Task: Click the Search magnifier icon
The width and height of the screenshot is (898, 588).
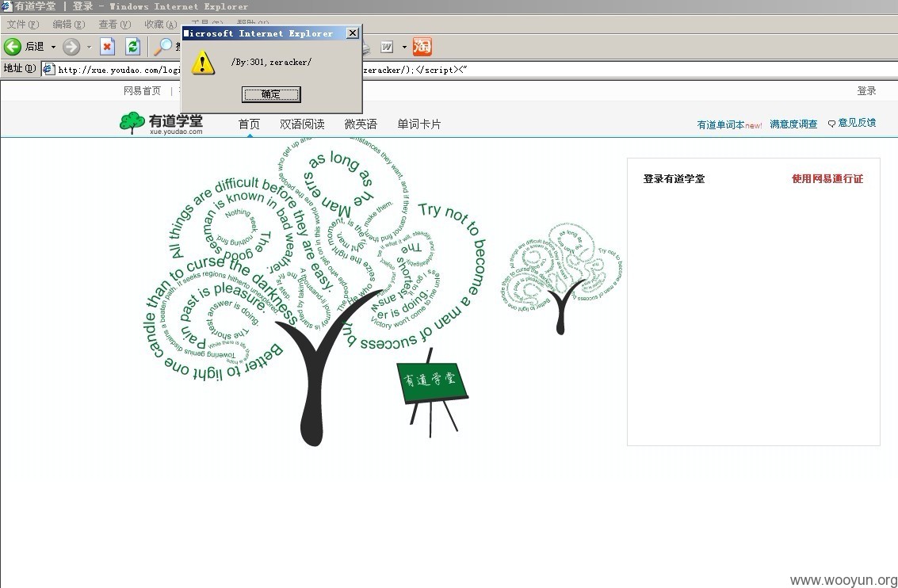Action: [x=163, y=47]
